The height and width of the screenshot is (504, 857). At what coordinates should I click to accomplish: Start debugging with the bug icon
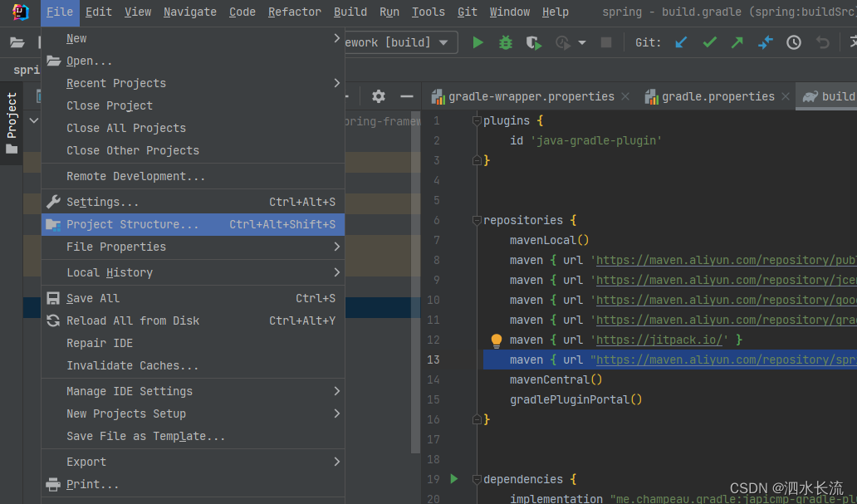(x=506, y=42)
